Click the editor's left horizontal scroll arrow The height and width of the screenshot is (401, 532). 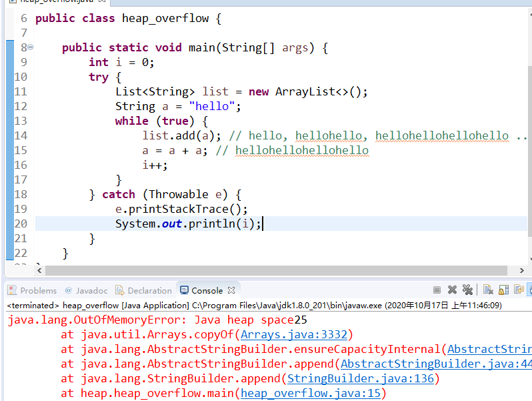(39, 271)
